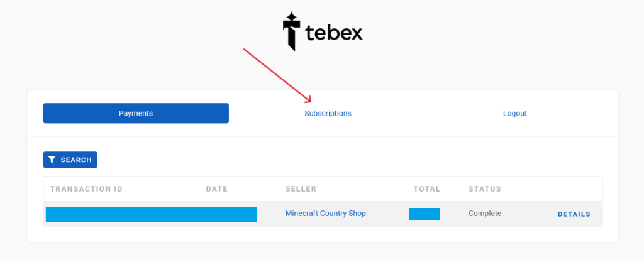
Task: Click the Transaction ID column header
Action: tap(86, 189)
